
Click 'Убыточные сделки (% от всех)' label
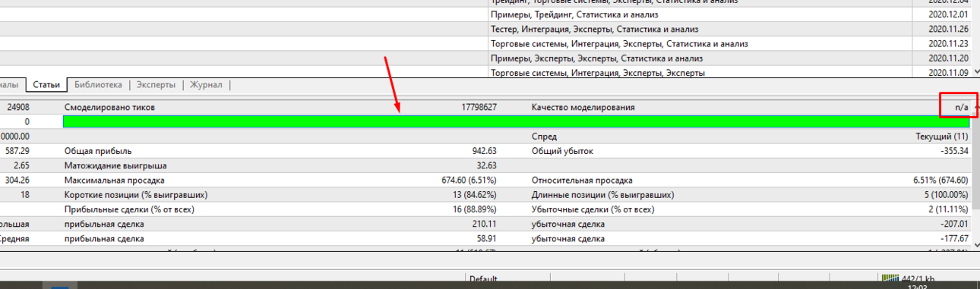(593, 209)
